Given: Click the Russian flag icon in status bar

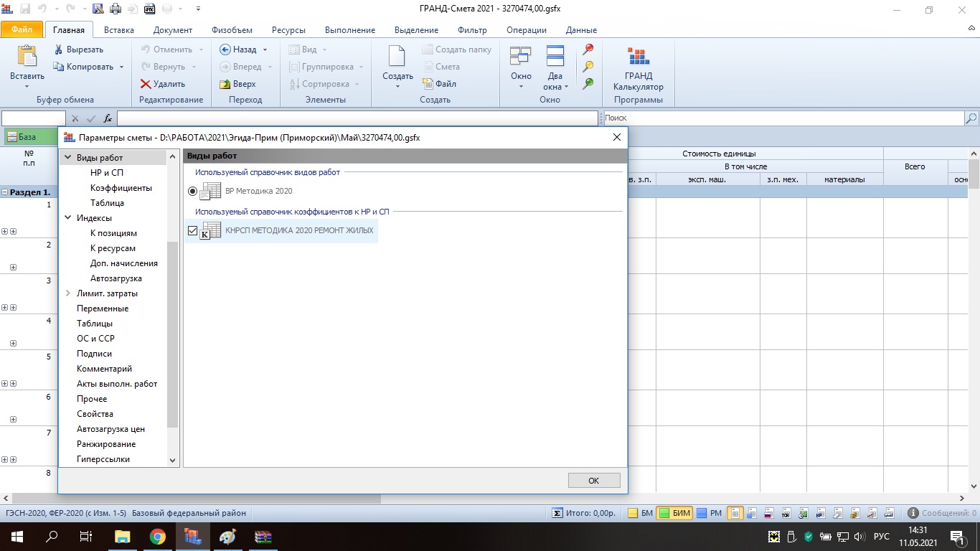Looking at the screenshot, I should pos(768,513).
